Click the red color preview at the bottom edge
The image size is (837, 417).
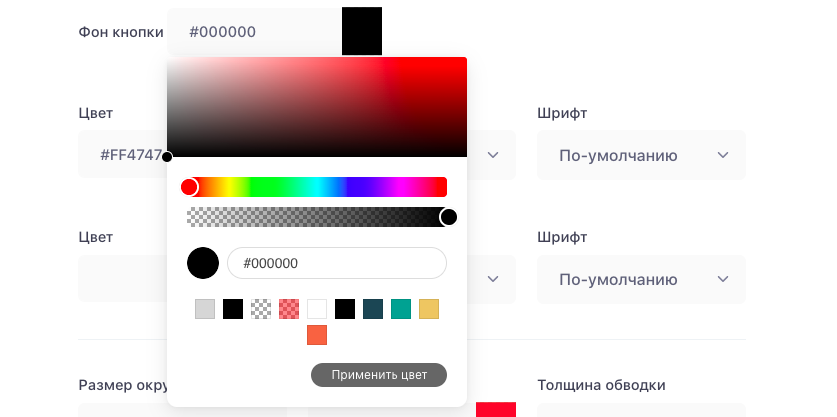click(x=496, y=410)
